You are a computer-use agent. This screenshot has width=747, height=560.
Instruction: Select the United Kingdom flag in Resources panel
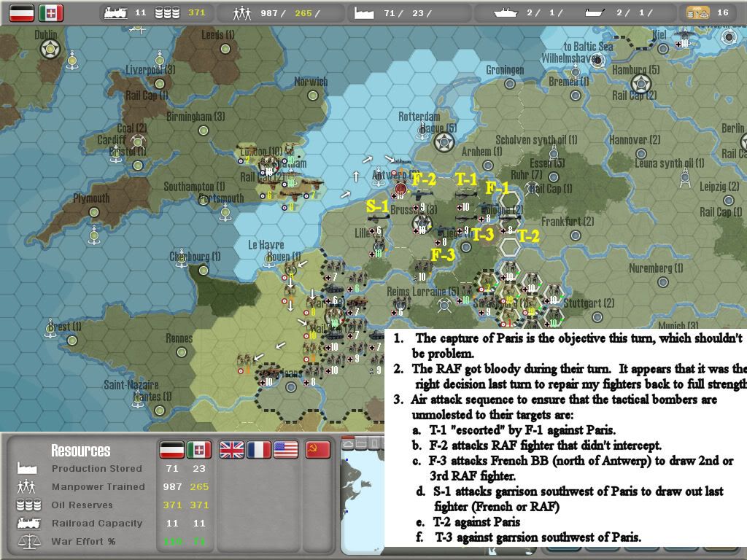pos(231,449)
